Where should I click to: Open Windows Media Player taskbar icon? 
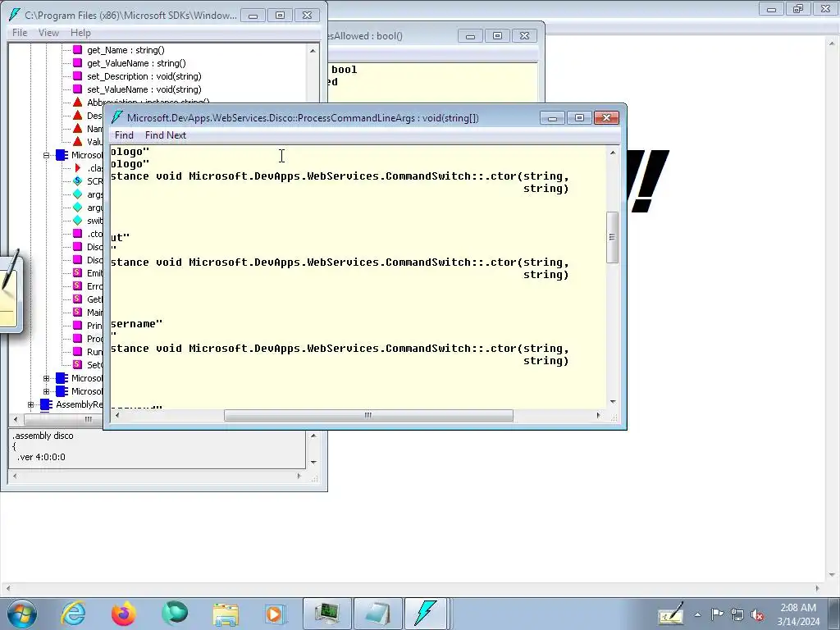tap(276, 614)
